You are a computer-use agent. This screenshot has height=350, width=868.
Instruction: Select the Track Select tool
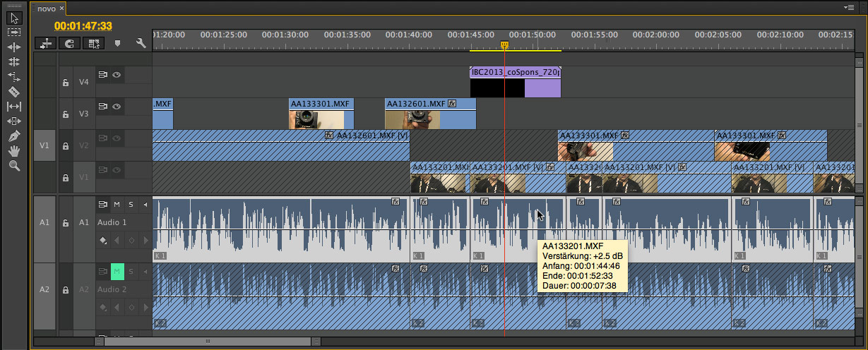(x=13, y=32)
